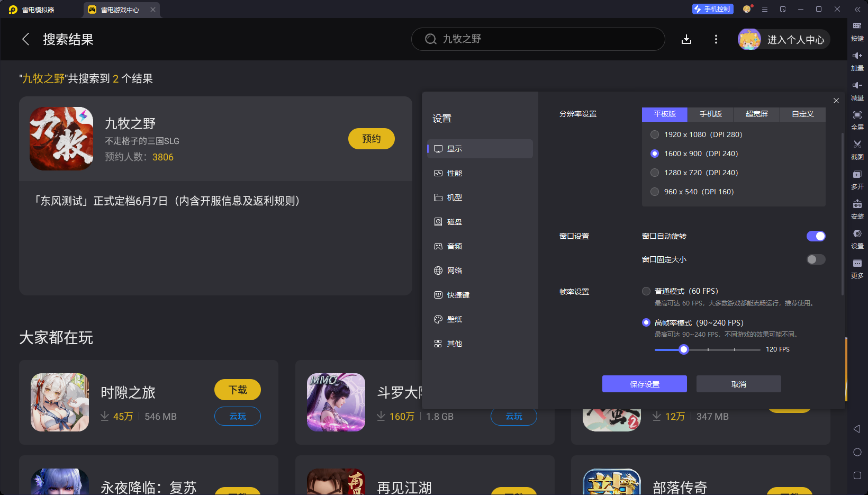
Task: Click the 斗罗大陆 game thumbnail
Action: click(x=336, y=402)
